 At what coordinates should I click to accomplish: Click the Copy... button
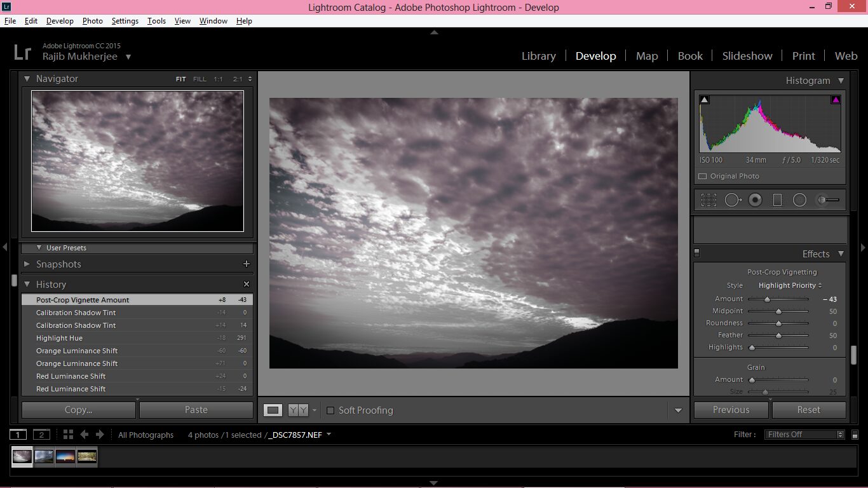point(78,410)
